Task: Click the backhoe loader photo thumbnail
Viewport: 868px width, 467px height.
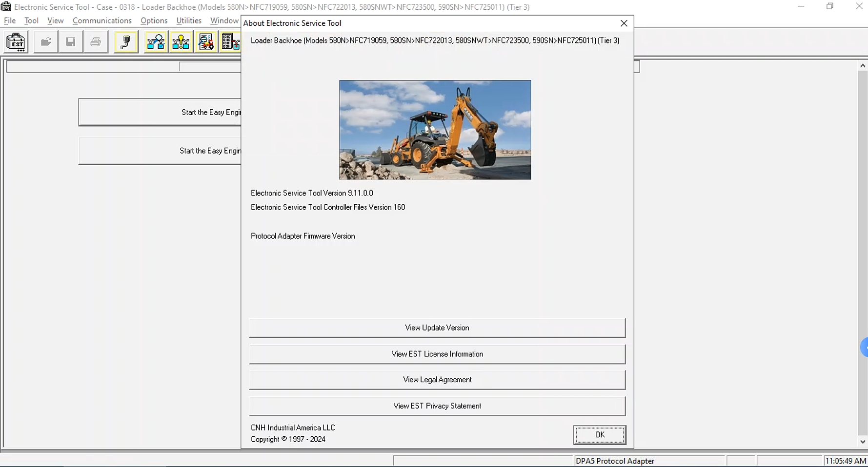Action: click(435, 130)
